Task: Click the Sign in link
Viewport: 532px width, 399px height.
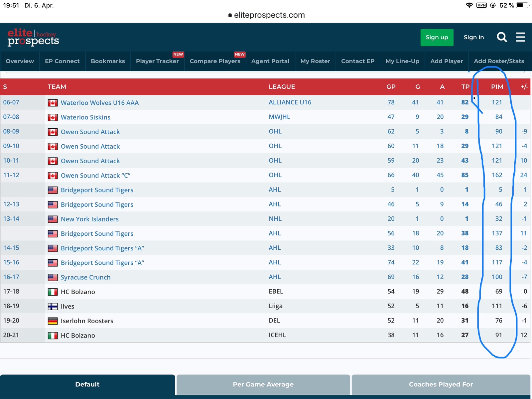Action: 473,37
